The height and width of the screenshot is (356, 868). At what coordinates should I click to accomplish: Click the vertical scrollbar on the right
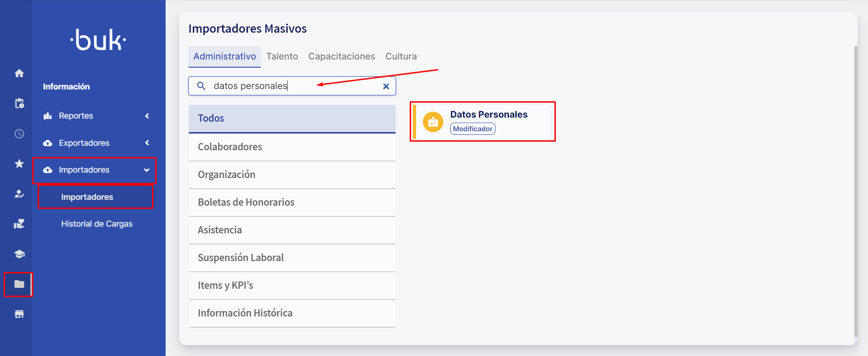(x=855, y=191)
